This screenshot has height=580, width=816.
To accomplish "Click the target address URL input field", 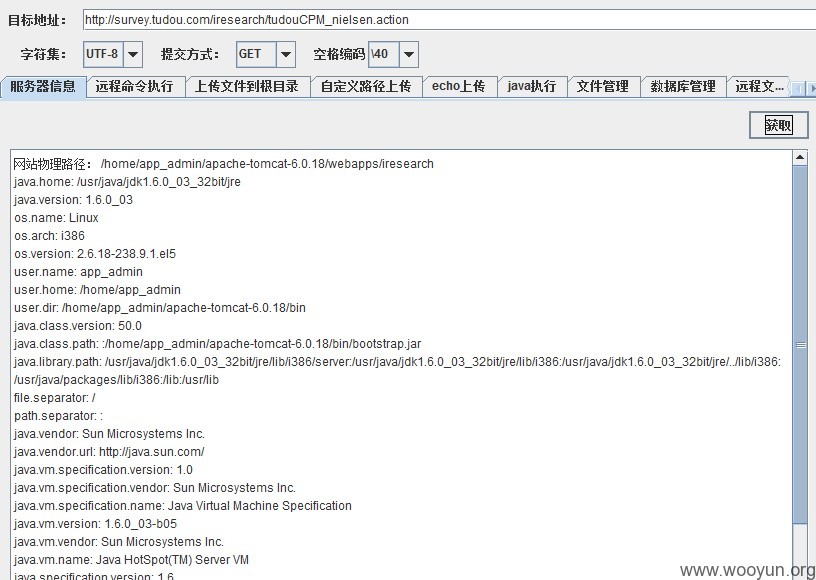I will pyautogui.click(x=449, y=20).
